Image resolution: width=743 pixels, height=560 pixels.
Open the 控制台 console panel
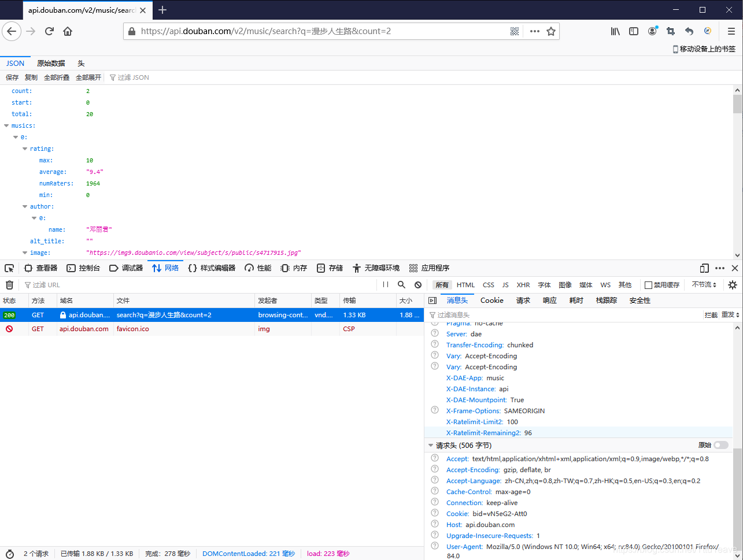pyautogui.click(x=83, y=268)
